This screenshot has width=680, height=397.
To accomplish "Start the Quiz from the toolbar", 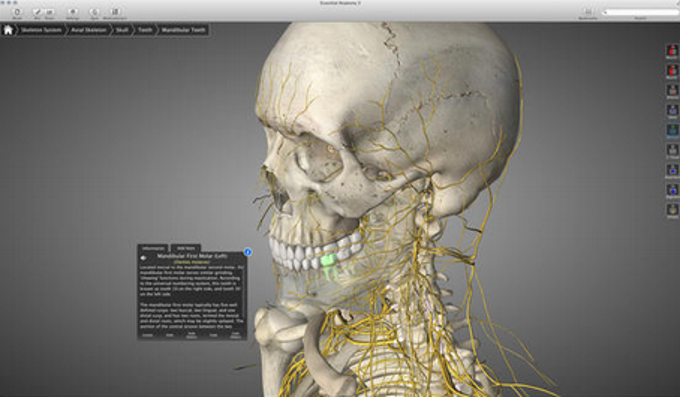I will point(95,13).
